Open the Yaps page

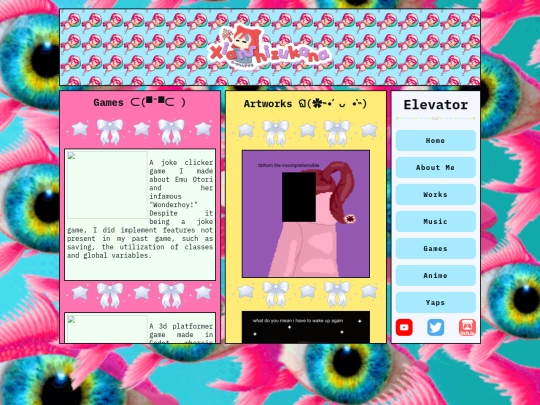436,302
